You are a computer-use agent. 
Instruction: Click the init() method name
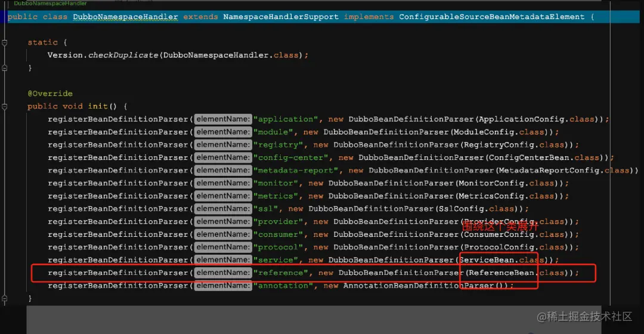tap(97, 106)
